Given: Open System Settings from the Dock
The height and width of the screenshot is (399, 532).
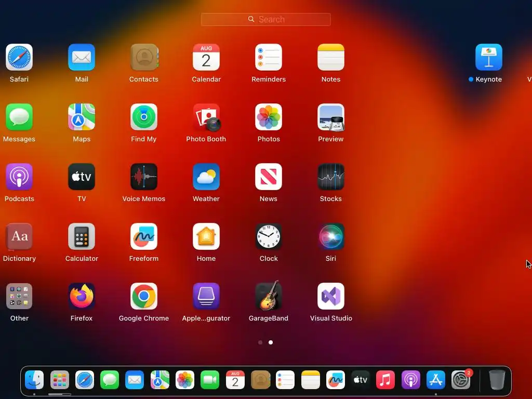Looking at the screenshot, I should tap(461, 380).
